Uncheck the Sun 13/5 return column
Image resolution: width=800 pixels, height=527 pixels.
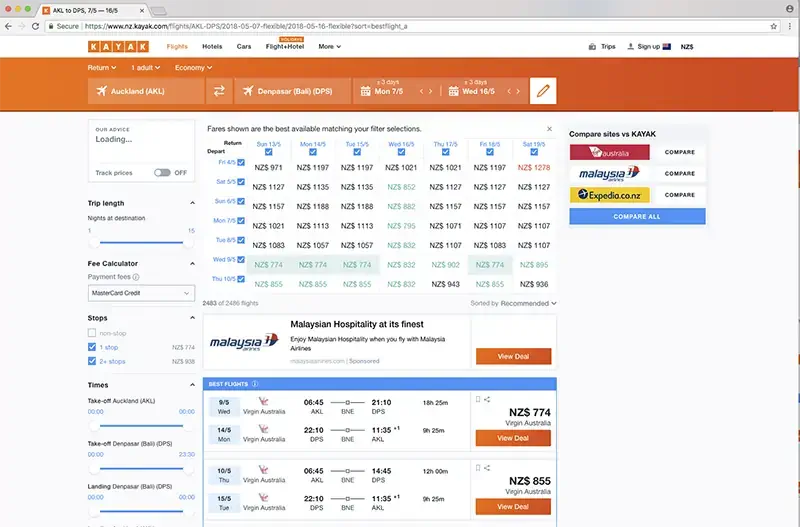pos(269,152)
